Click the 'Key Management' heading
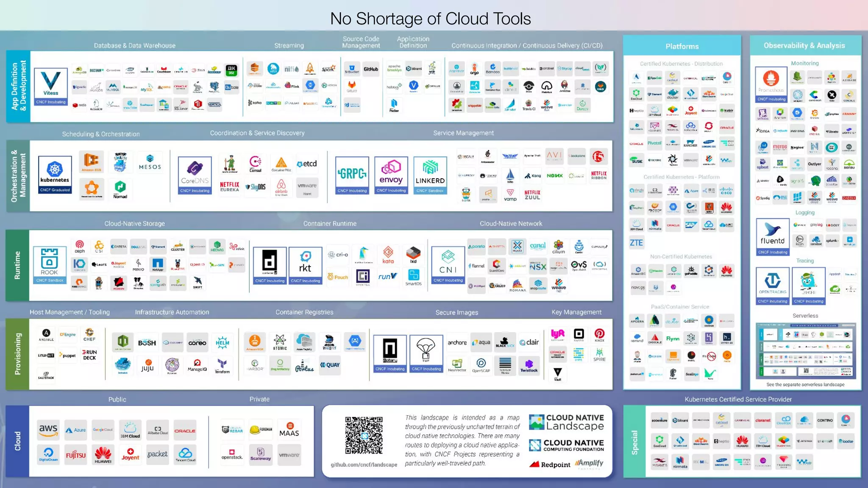 click(x=576, y=312)
